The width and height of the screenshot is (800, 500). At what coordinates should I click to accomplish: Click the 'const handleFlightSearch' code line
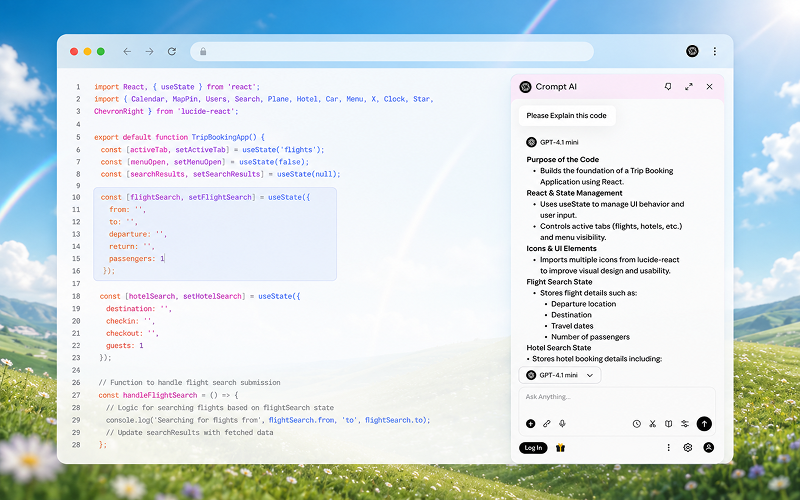click(x=168, y=395)
